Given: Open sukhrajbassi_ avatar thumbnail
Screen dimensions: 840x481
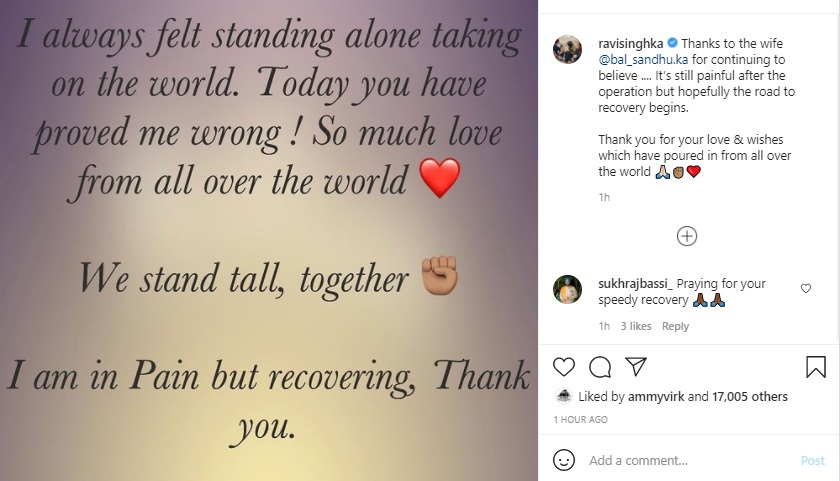Looking at the screenshot, I should coord(568,289).
